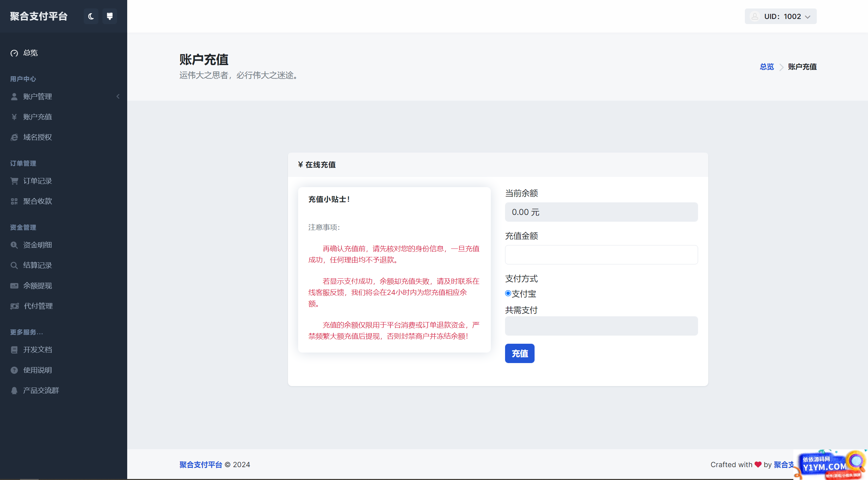Click the 账户管理 user icon
The image size is (868, 480).
click(x=14, y=96)
